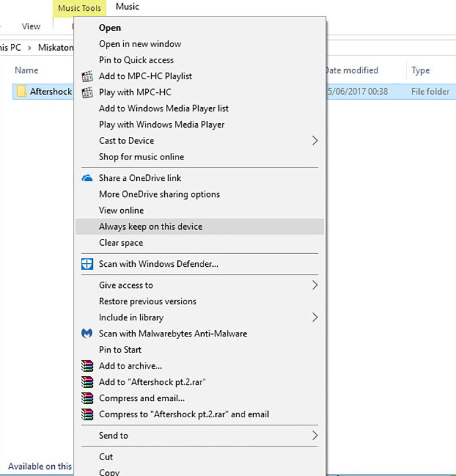Choose Add to "Aftershock pt.2.rar"
456x476 pixels.
coord(199,382)
